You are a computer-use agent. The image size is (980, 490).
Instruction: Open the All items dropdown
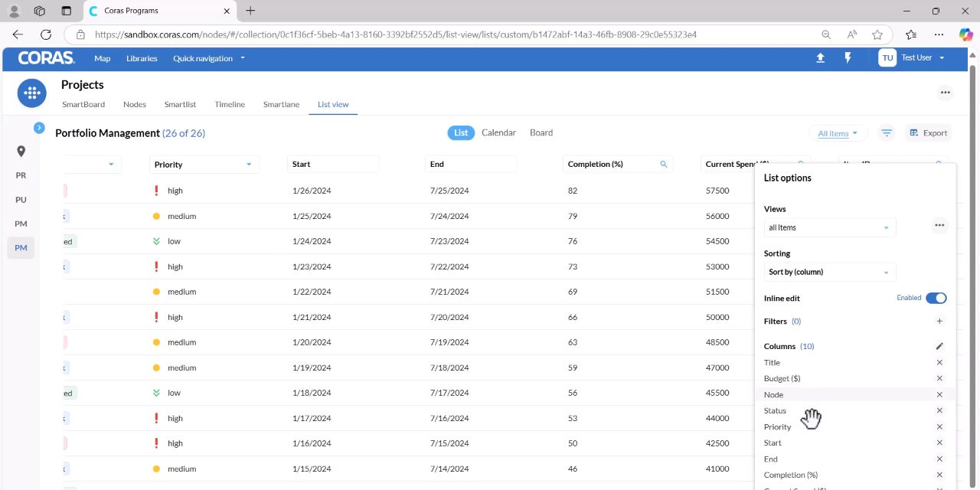pyautogui.click(x=838, y=133)
